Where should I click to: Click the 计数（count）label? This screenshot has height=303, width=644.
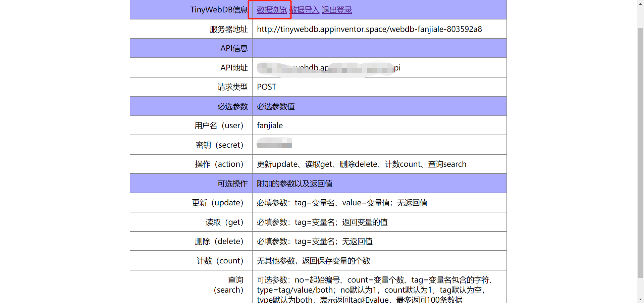220,261
